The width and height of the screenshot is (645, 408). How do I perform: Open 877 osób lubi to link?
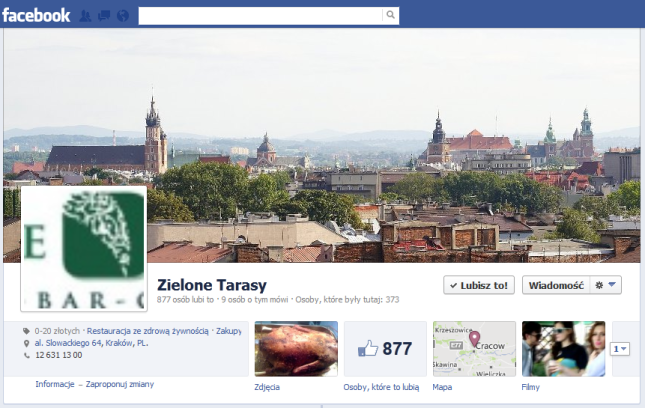(x=185, y=300)
